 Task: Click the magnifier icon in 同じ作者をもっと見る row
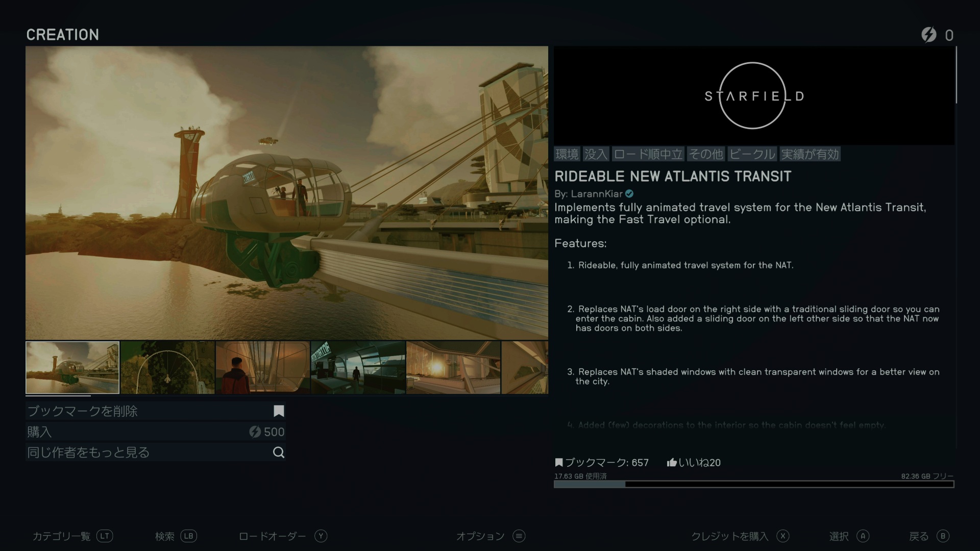click(279, 453)
